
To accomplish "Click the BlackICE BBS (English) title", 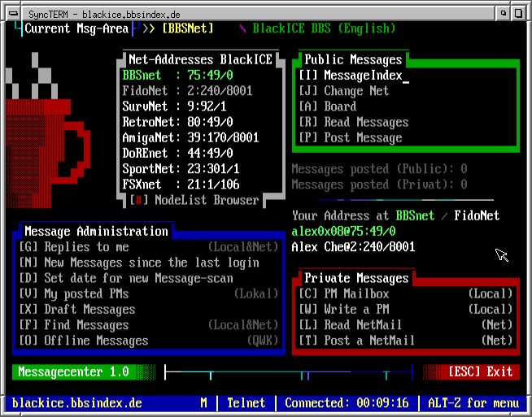I will pyautogui.click(x=325, y=28).
